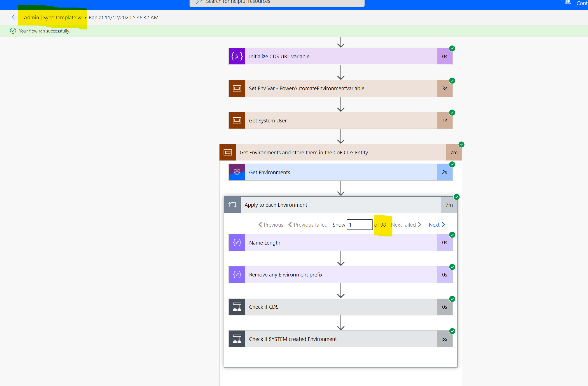The image size is (588, 386).
Task: Click the green success checkmark on Get Environments scope
Action: pos(461,145)
